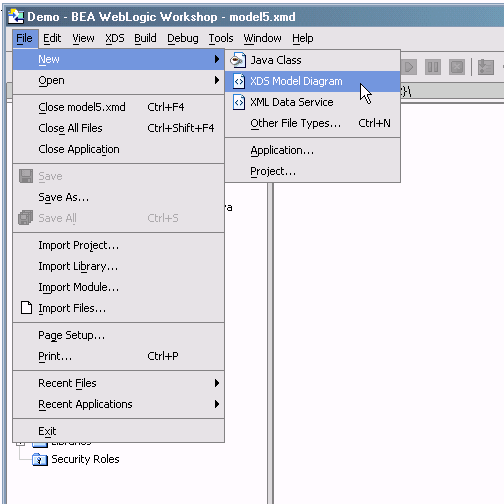Open Page Setup... dialog
This screenshot has height=504, width=504.
(119, 335)
